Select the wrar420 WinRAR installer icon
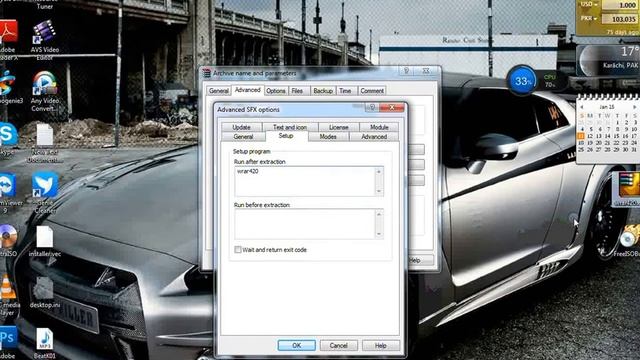Viewport: 640px width, 360px height. click(628, 189)
